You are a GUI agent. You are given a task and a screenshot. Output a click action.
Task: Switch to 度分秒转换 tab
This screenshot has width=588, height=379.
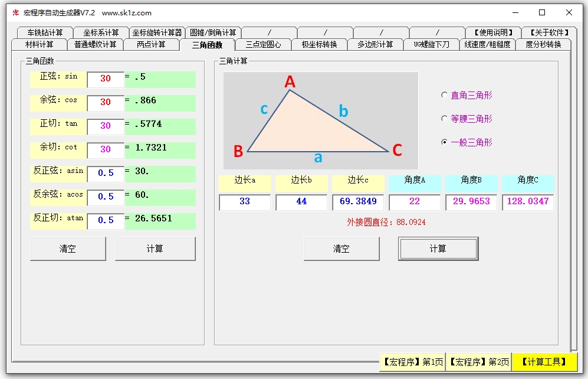[543, 45]
